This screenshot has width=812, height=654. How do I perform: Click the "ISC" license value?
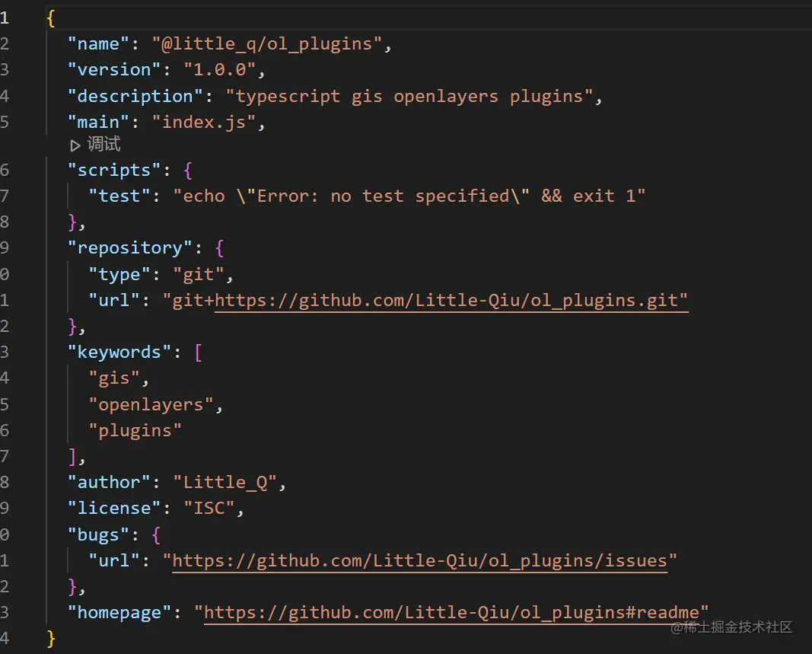(209, 508)
